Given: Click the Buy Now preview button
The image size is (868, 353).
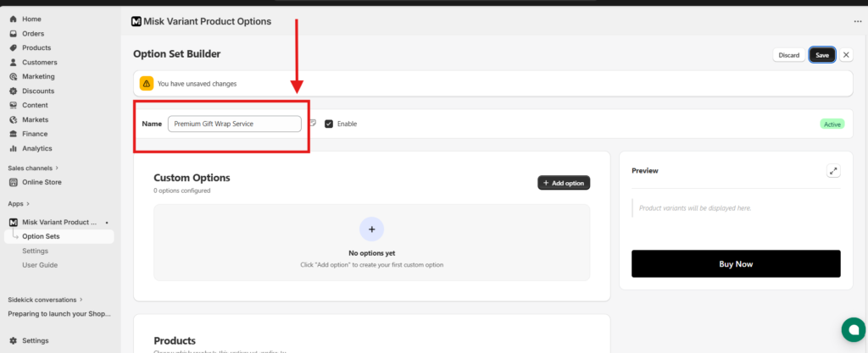Looking at the screenshot, I should [735, 263].
